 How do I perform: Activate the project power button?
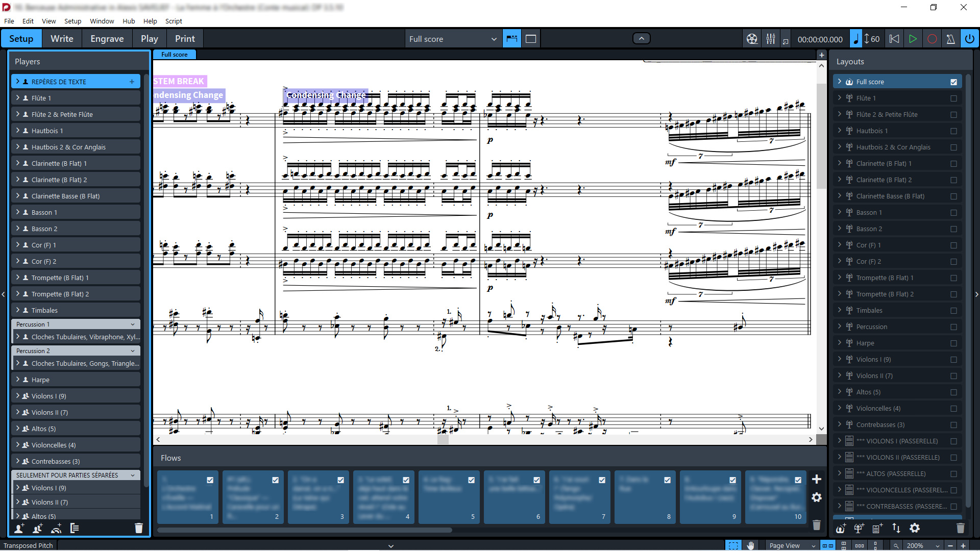click(969, 39)
